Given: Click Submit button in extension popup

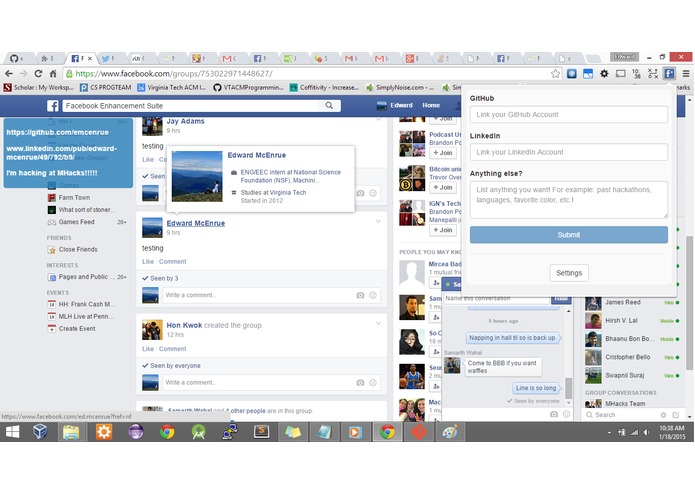Looking at the screenshot, I should 569,235.
